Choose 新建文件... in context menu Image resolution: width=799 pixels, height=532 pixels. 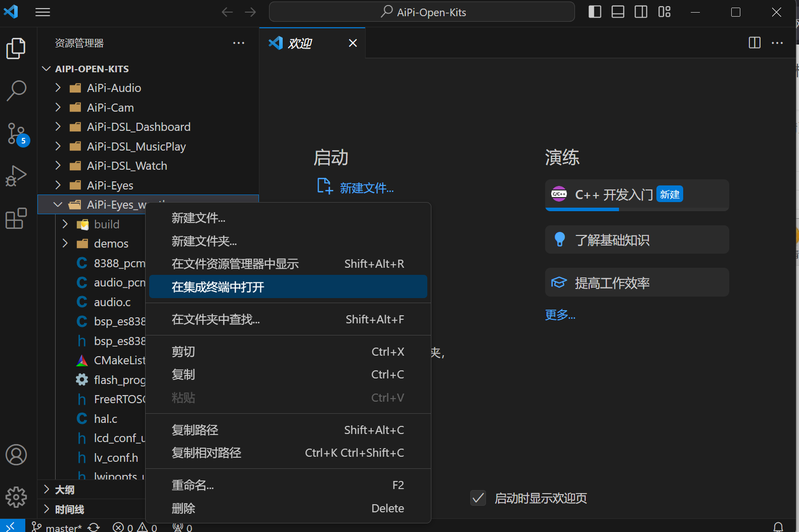pos(288,218)
